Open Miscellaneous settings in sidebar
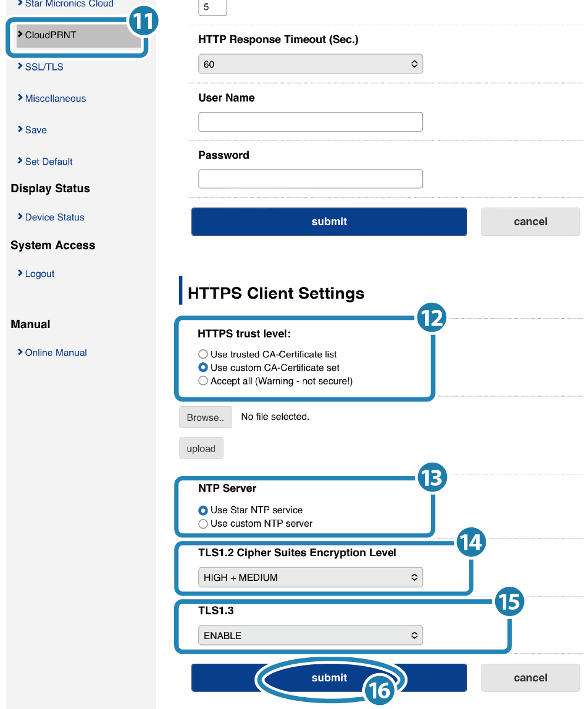This screenshot has height=709, width=588. pyautogui.click(x=55, y=99)
